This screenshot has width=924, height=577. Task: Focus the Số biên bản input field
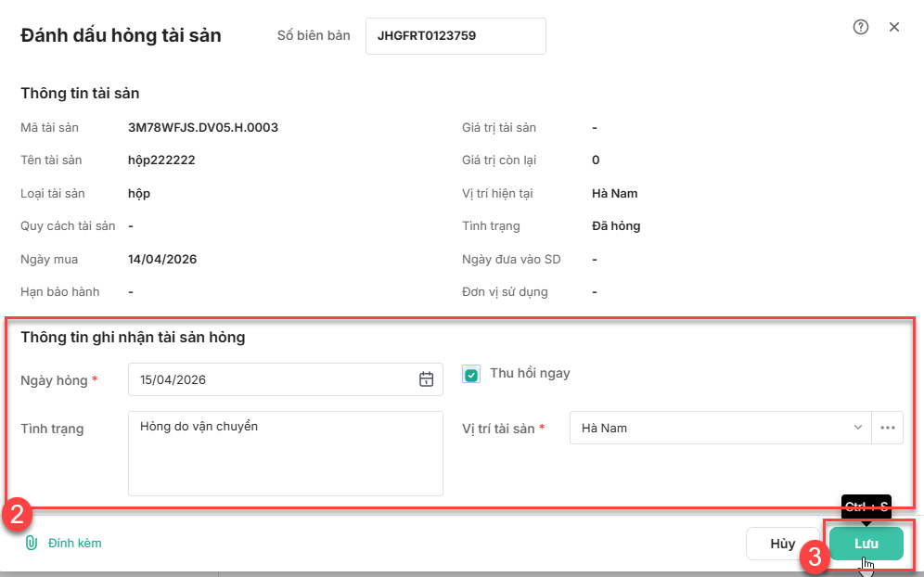456,36
